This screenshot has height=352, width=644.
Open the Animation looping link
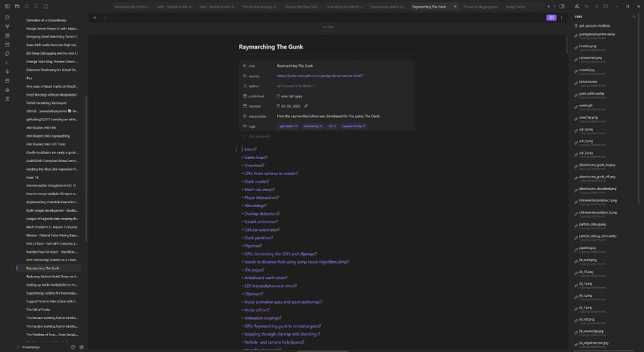click(x=263, y=318)
